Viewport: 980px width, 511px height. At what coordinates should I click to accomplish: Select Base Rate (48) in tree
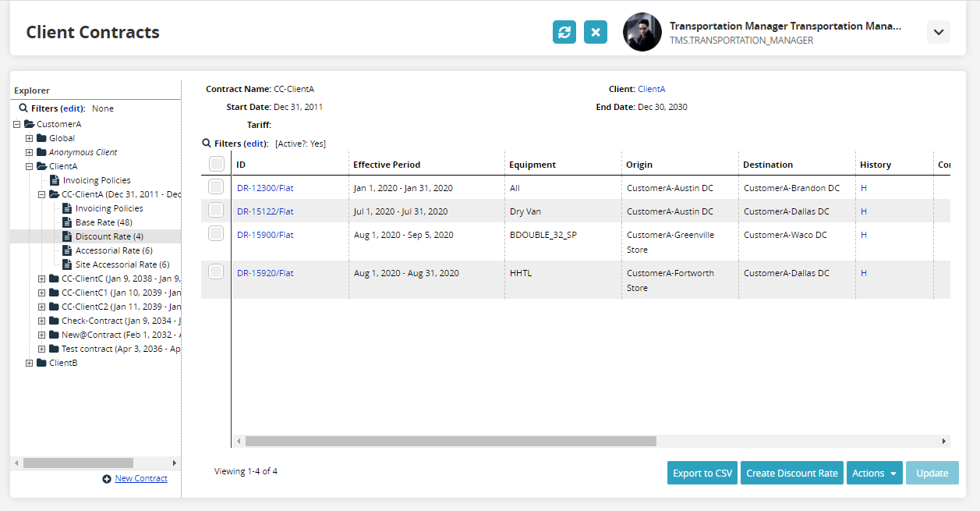tap(104, 222)
